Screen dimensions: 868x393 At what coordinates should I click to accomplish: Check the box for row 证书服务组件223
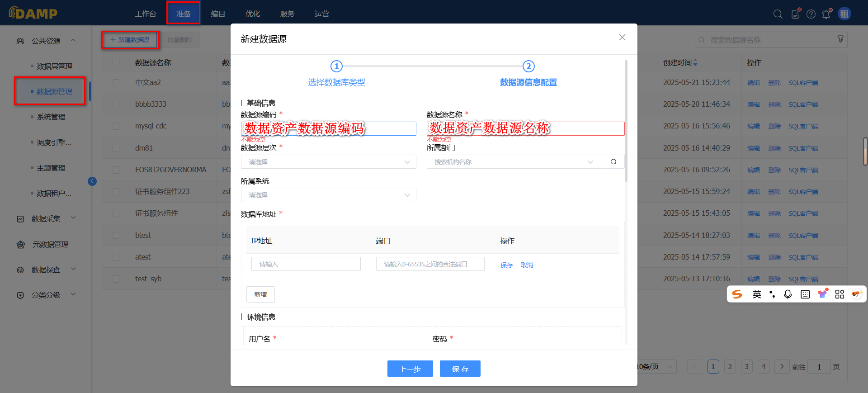[116, 192]
